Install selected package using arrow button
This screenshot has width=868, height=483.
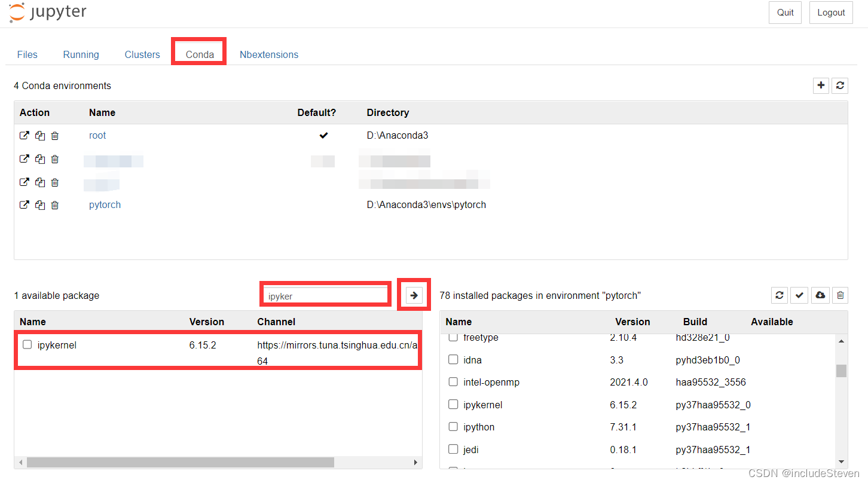click(414, 295)
